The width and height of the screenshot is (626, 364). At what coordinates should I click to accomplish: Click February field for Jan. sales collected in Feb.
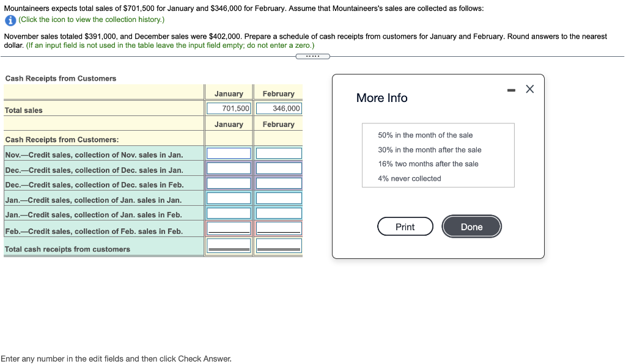279,213
